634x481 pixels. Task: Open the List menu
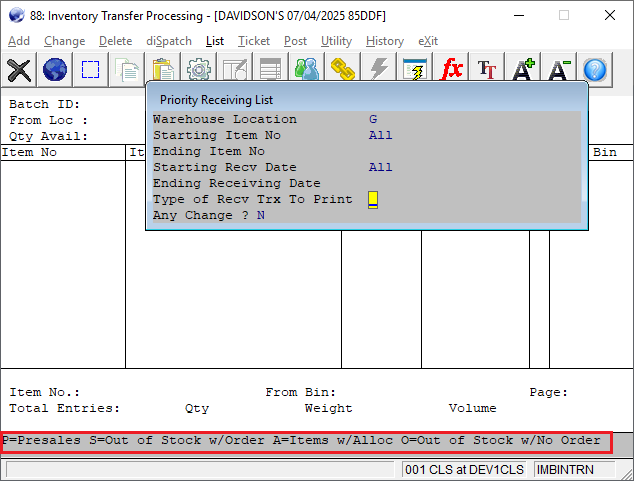pyautogui.click(x=215, y=41)
